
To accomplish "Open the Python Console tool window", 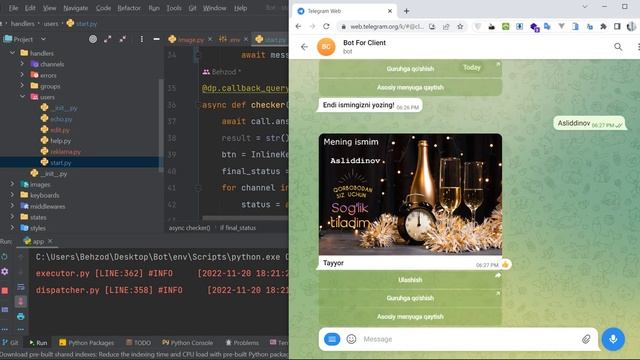I will pyautogui.click(x=187, y=343).
